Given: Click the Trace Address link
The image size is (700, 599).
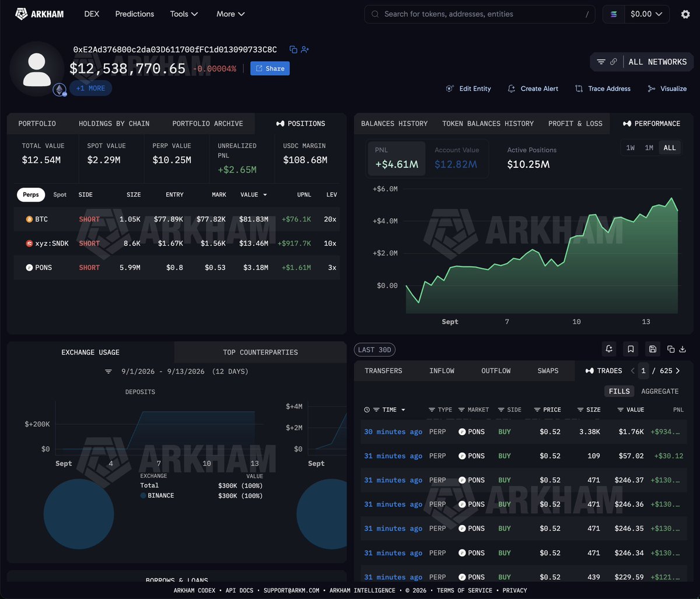Looking at the screenshot, I should [603, 89].
